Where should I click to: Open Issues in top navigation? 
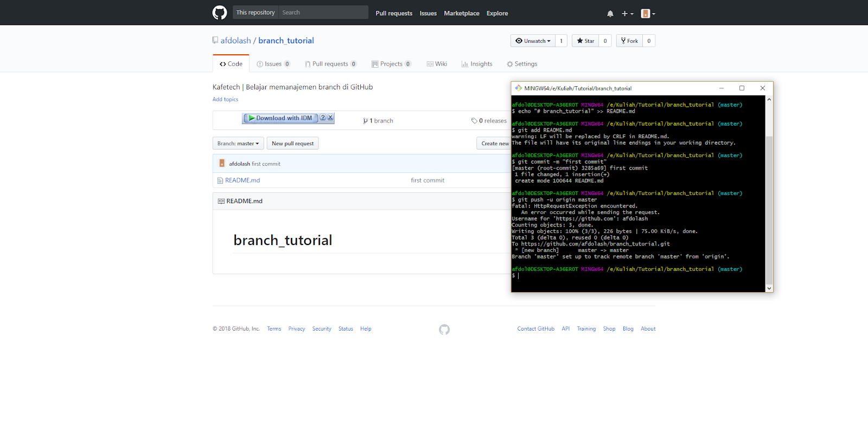pyautogui.click(x=428, y=14)
